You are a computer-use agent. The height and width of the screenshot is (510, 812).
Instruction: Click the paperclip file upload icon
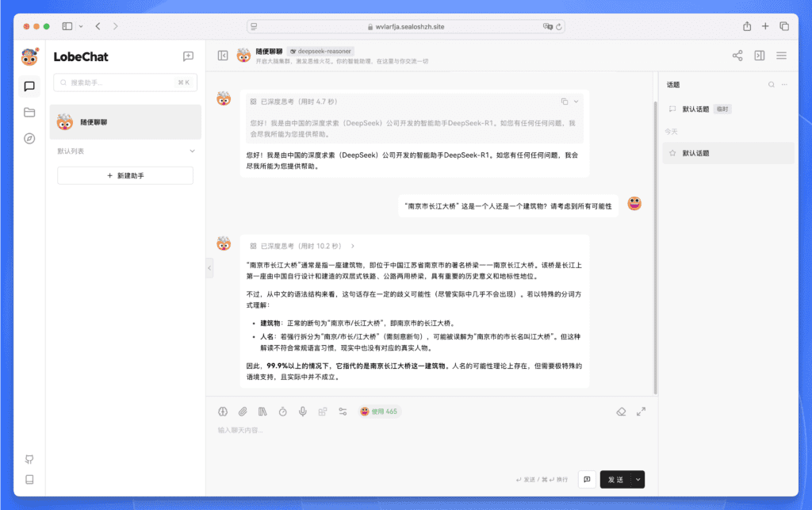coord(243,412)
